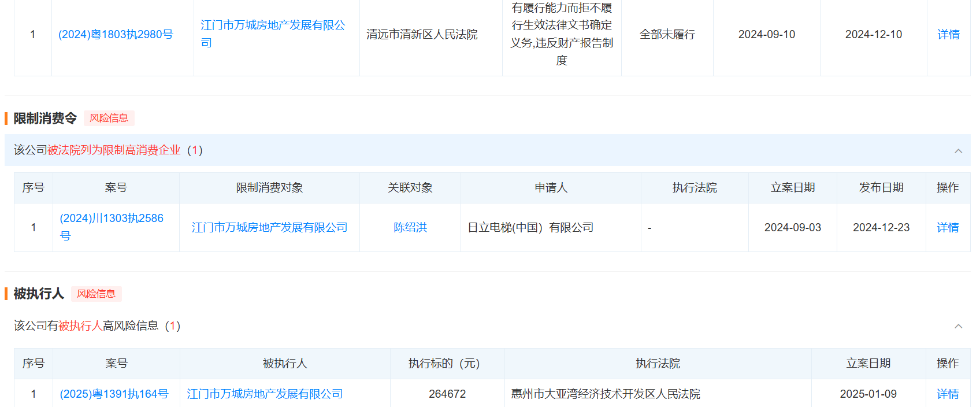Image resolution: width=980 pixels, height=407 pixels.
Task: Select applicant cell 日立电梯(中国)有限公司
Action: click(530, 228)
